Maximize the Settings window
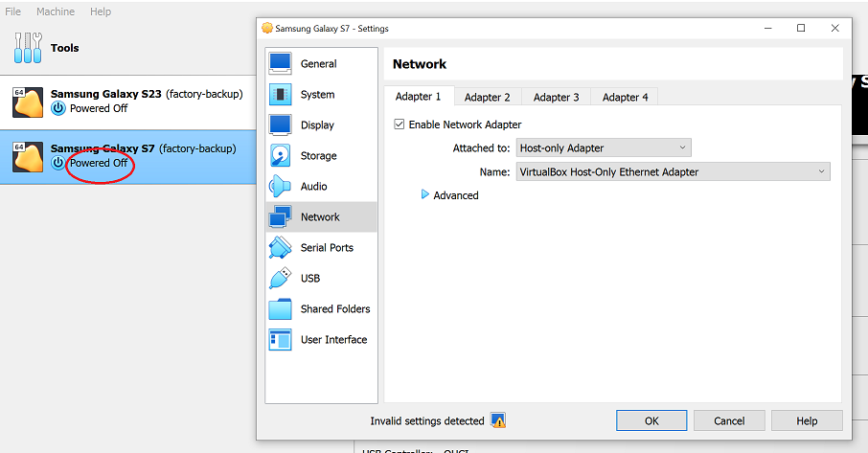Screen dimensions: 868x453 pyautogui.click(x=801, y=28)
